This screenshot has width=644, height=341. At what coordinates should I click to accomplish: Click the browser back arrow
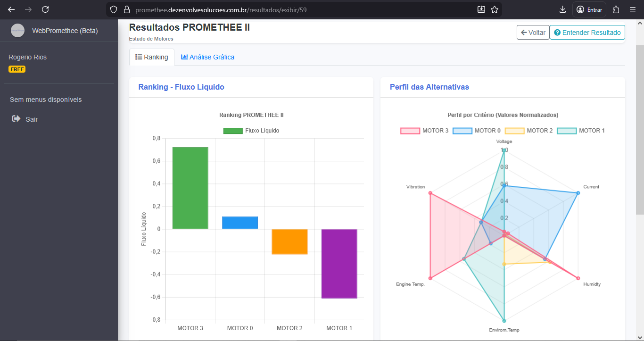(x=11, y=9)
